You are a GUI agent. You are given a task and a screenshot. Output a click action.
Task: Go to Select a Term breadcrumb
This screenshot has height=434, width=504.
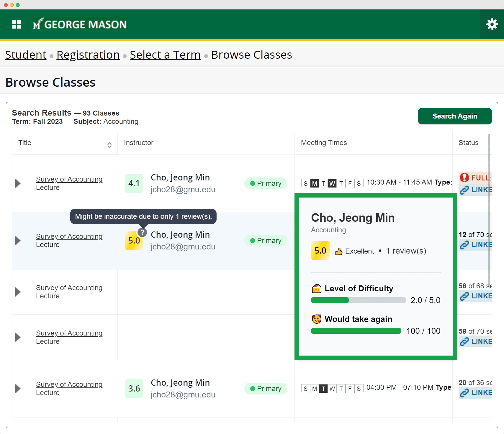(x=165, y=55)
